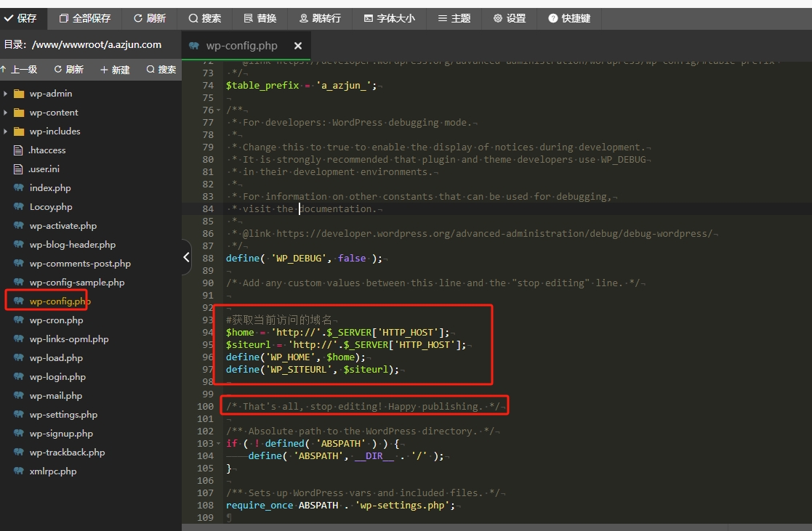Click New (新建) in file sidebar
This screenshot has width=812, height=531.
point(115,70)
